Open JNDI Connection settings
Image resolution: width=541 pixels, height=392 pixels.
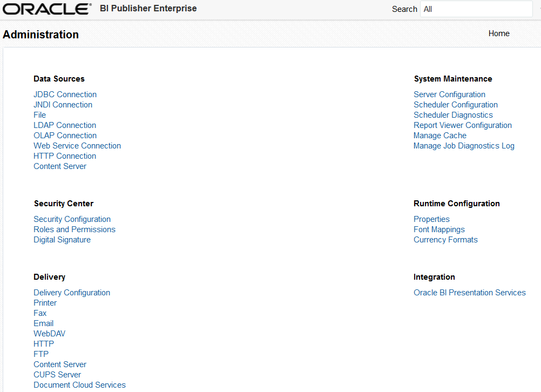click(x=63, y=105)
